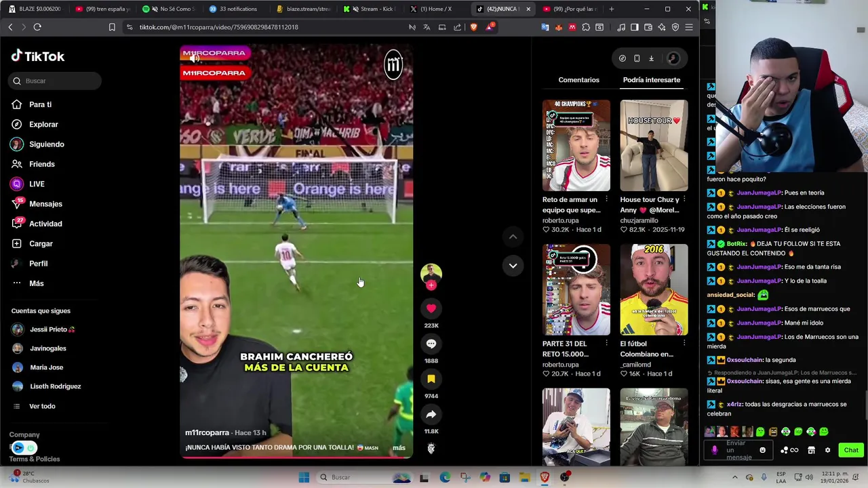Like the video with the heart icon
Viewport: 868px width, 488px height.
tap(431, 308)
